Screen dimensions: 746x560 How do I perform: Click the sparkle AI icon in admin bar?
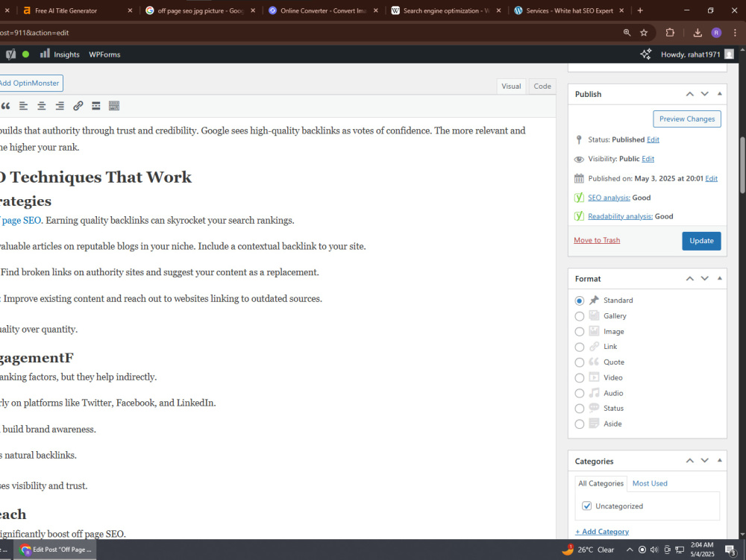pyautogui.click(x=645, y=54)
